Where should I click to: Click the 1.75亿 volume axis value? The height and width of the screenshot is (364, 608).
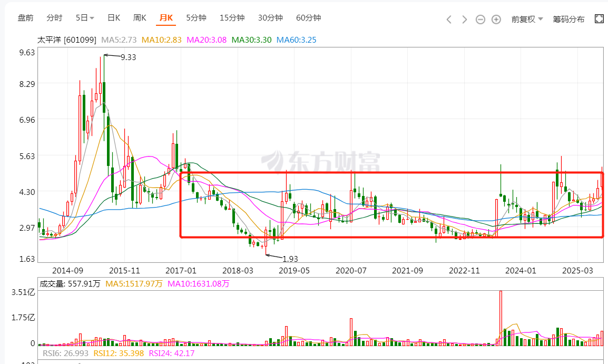23,318
